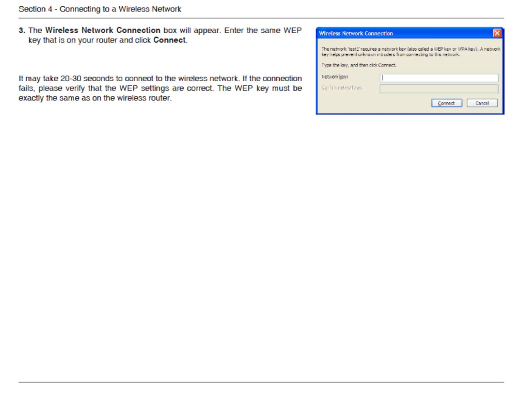The height and width of the screenshot is (399, 532).
Task: Click bold "Wireless Network Connection" in step 3
Action: click(x=103, y=30)
